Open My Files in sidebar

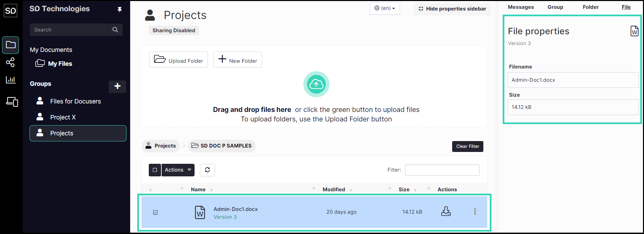click(x=54, y=63)
